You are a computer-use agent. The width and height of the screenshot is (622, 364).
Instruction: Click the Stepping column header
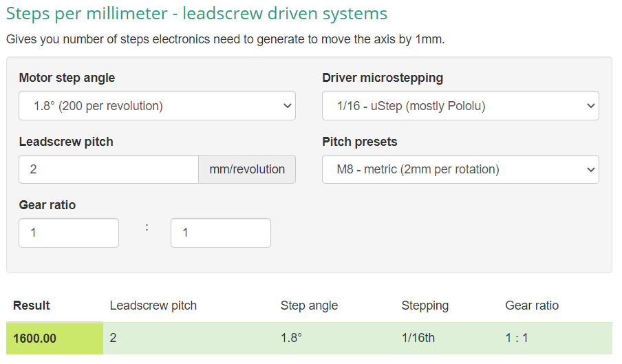(x=425, y=306)
